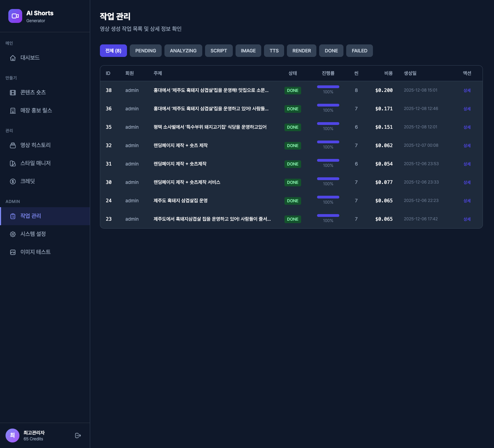Click the 최 user avatar circle
The width and height of the screenshot is (494, 448).
point(12,436)
